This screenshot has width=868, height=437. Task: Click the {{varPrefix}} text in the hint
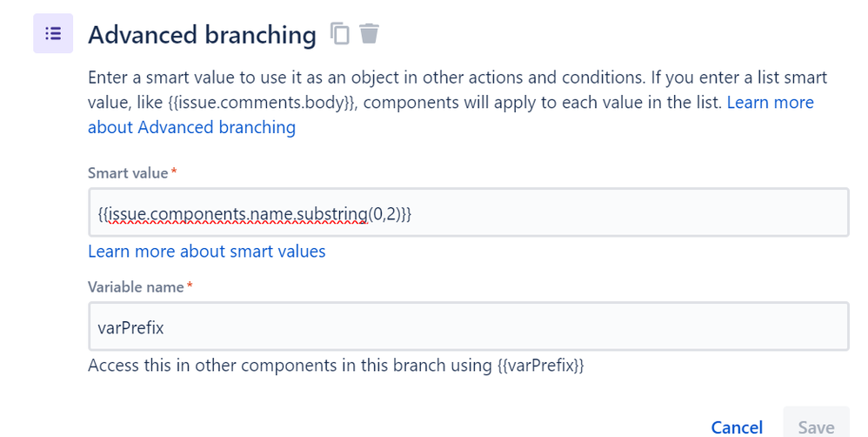click(540, 365)
